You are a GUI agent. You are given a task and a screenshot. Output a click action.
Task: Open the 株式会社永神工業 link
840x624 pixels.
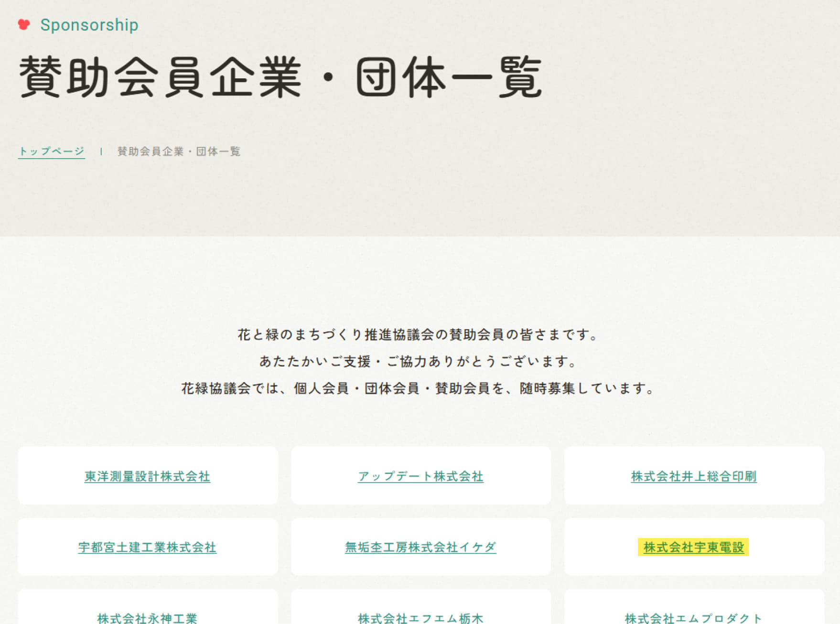147,618
